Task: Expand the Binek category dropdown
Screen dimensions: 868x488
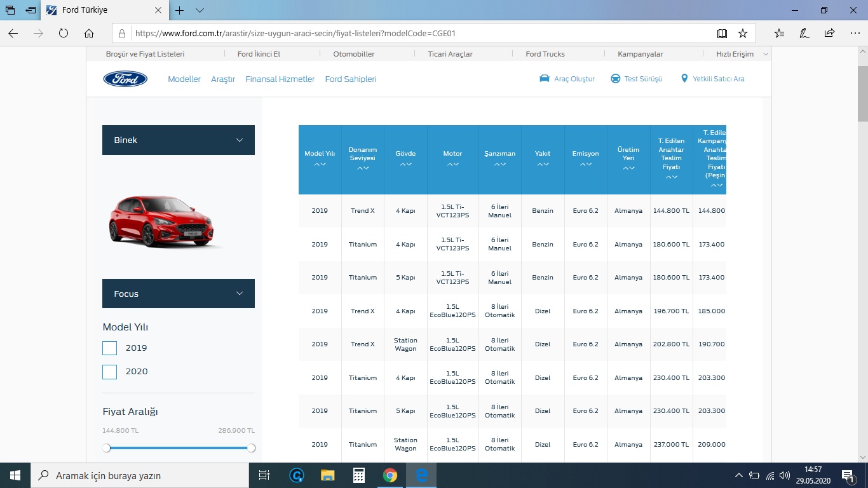Action: pos(179,140)
